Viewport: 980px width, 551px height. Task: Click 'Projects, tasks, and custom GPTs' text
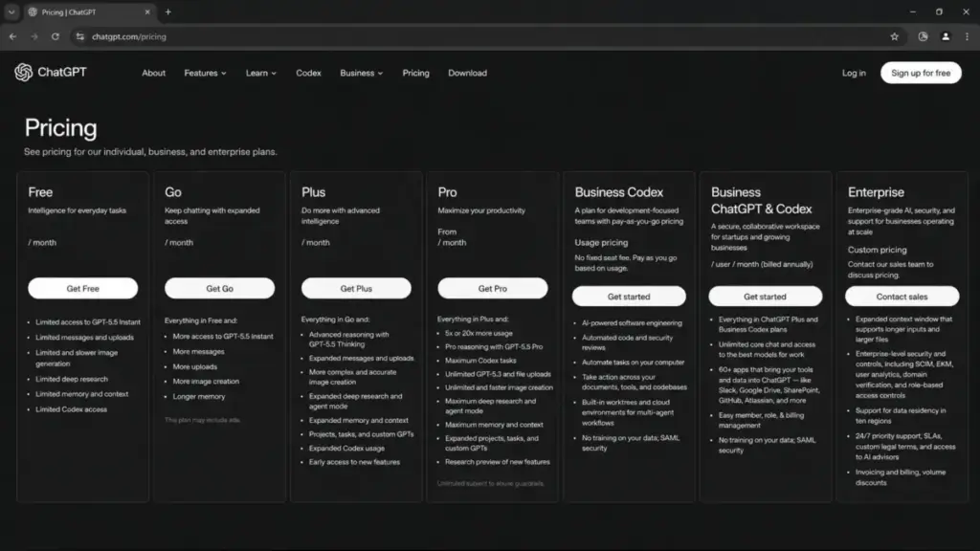pyautogui.click(x=361, y=435)
